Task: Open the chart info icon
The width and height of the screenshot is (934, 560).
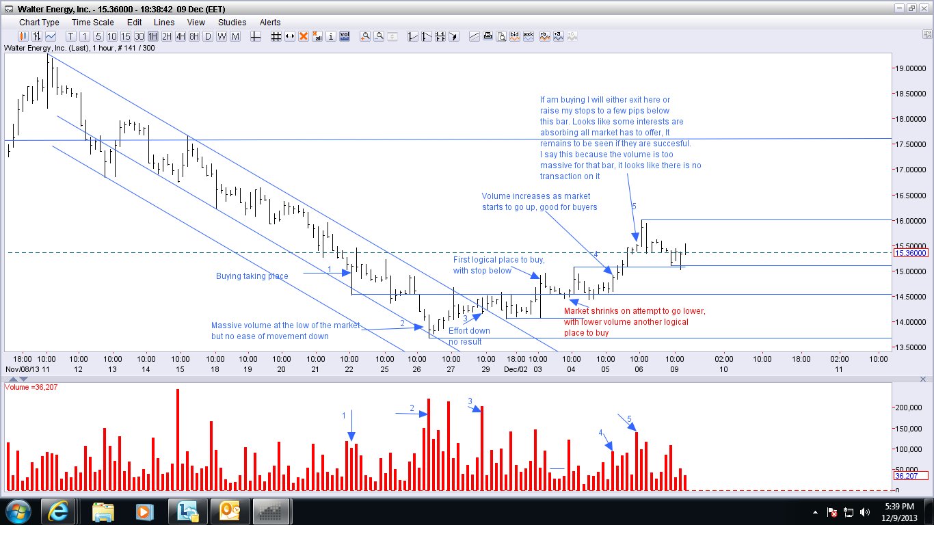Action: (331, 36)
